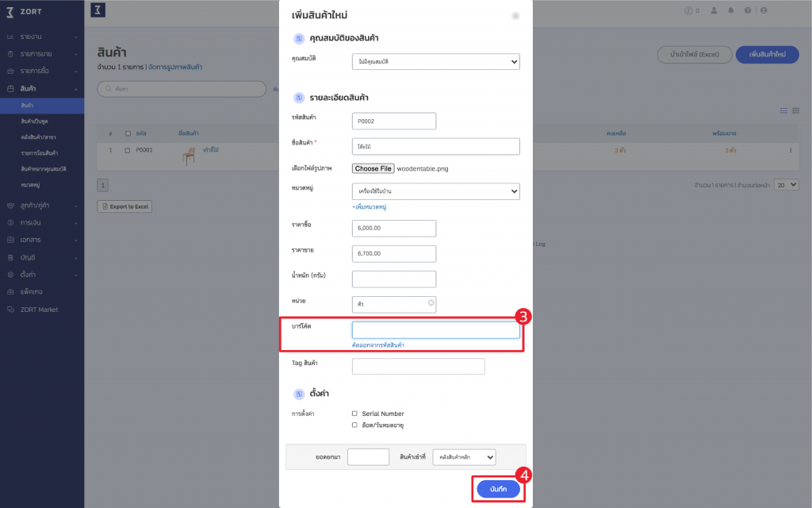This screenshot has height=508, width=812.
Task: Tick the checkbox for product P0001
Action: coord(128,150)
